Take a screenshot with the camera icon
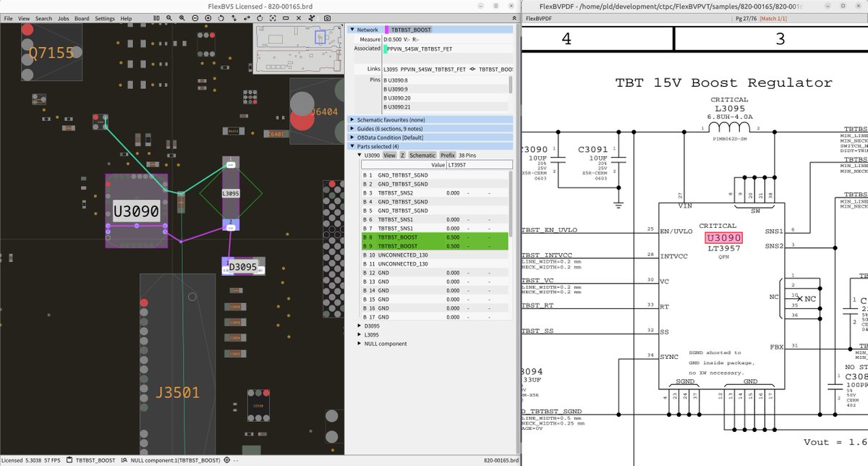The height and width of the screenshot is (466, 868). [x=327, y=18]
